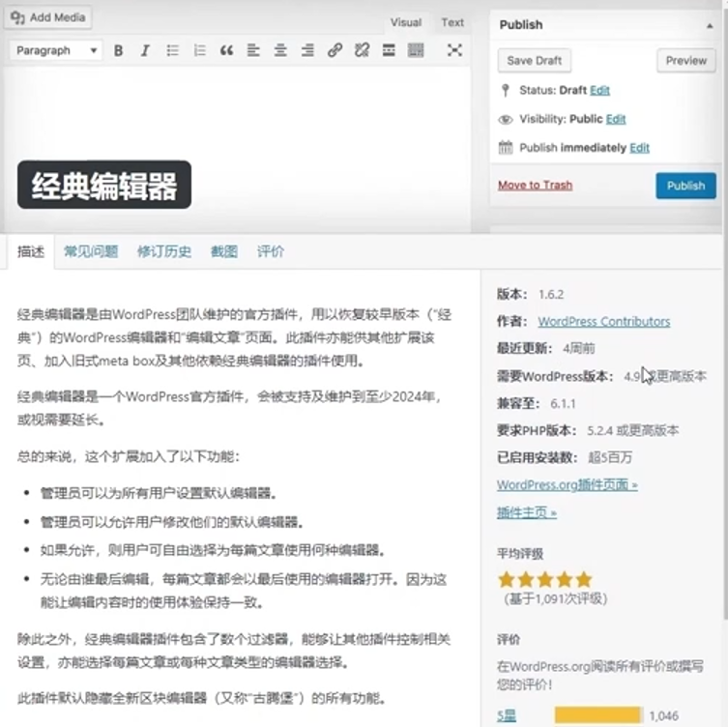Insert a numbered list

click(199, 50)
